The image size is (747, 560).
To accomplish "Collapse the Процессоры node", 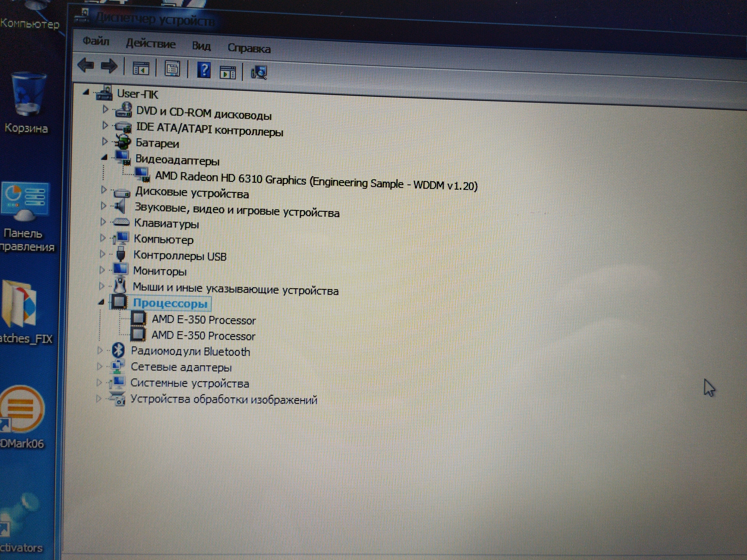I will (101, 302).
